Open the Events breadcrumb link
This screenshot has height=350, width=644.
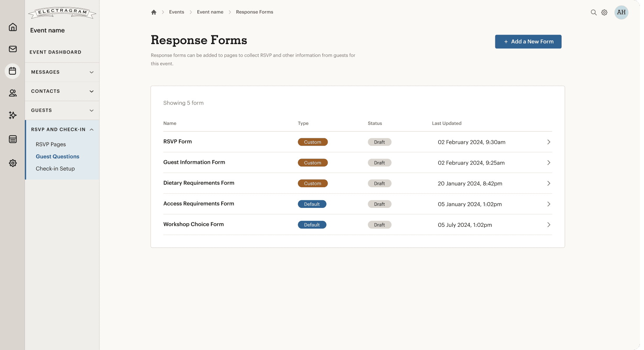176,12
